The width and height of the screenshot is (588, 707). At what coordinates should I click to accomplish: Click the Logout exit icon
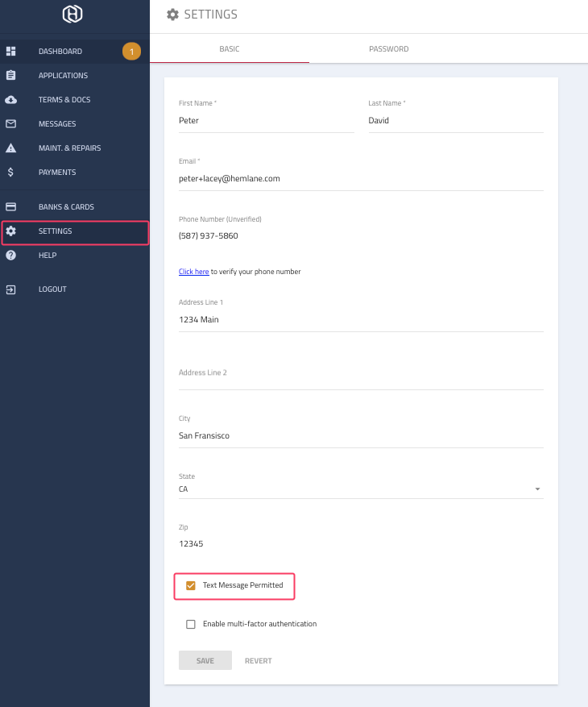[x=10, y=289]
